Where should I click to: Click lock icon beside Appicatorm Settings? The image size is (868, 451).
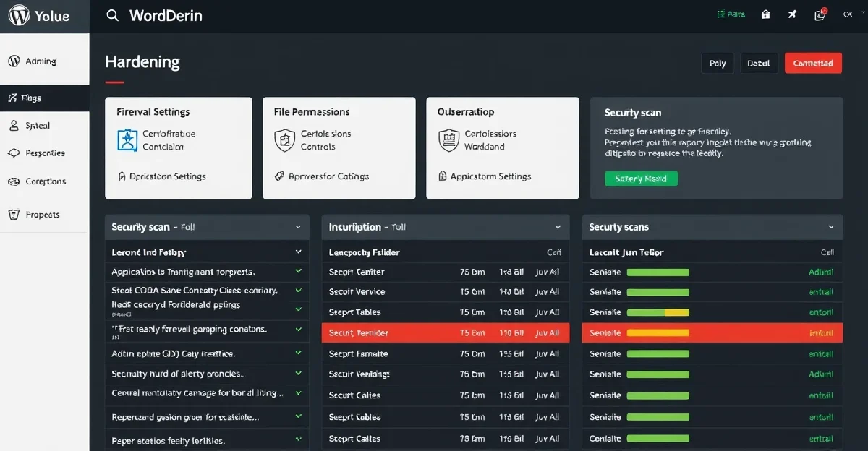coord(443,176)
